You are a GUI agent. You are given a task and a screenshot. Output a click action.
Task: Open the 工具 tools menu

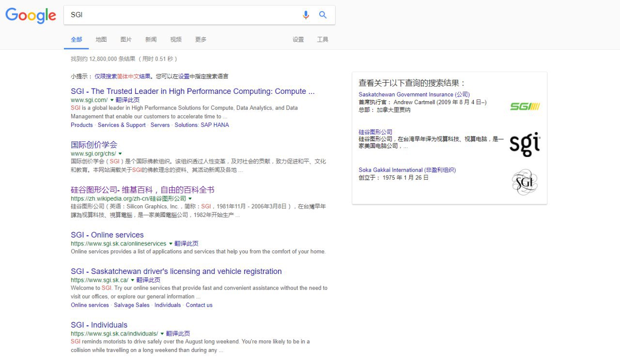[x=323, y=40]
